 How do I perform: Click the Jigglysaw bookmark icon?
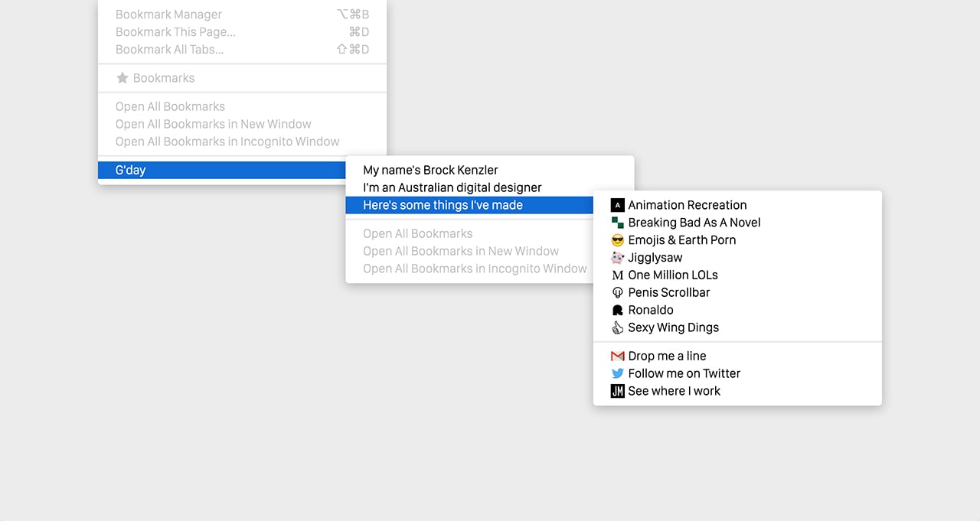click(617, 258)
